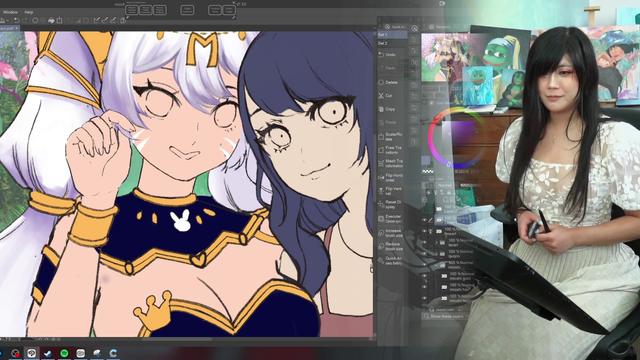Screen dimensions: 640x360
Task: Click the Clear circle icon in command bar
Action: 36,20
